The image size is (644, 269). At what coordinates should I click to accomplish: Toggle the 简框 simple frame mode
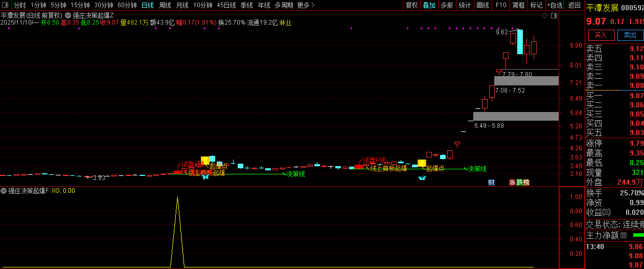[518, 5]
